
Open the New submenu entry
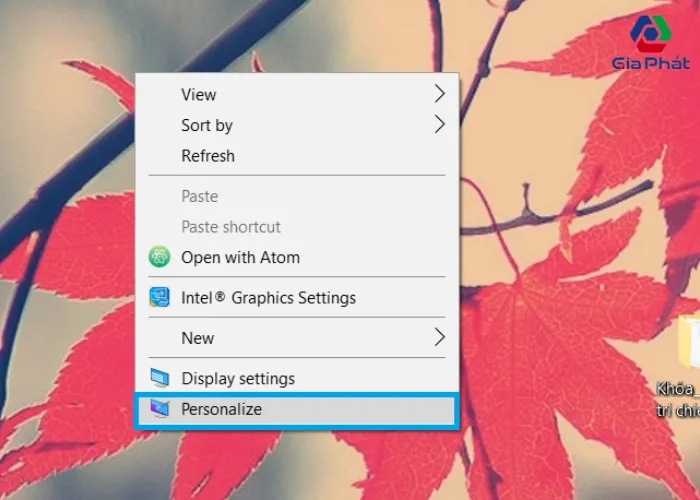[297, 338]
